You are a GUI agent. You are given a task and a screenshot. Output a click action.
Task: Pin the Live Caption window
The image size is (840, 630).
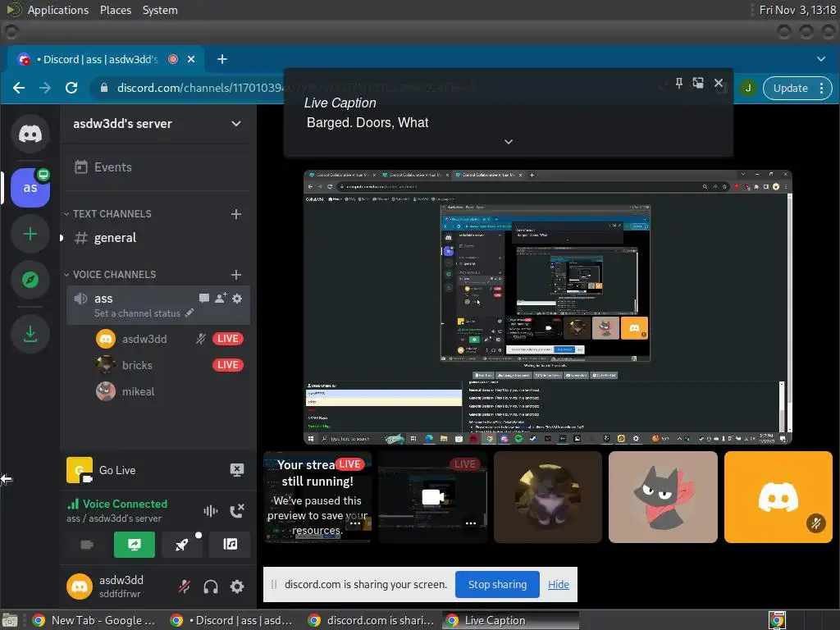click(678, 83)
